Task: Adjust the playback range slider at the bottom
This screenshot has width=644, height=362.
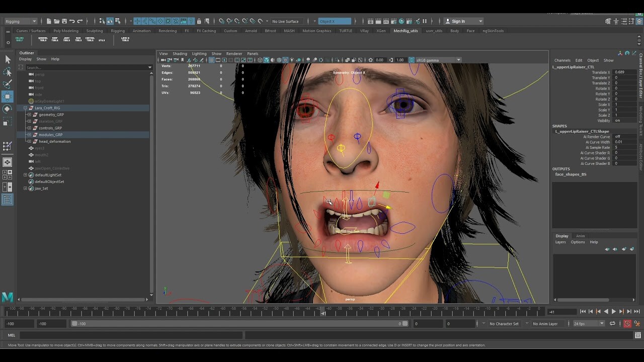Action: click(236, 323)
